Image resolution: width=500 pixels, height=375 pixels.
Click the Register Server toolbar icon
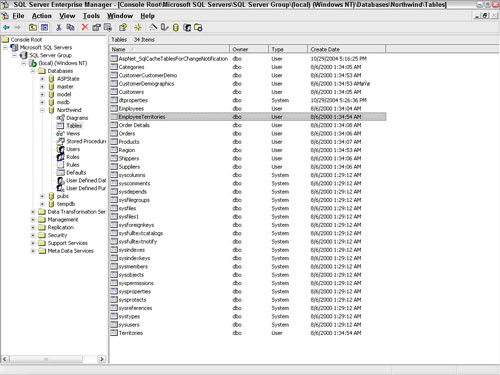pyautogui.click(x=164, y=28)
